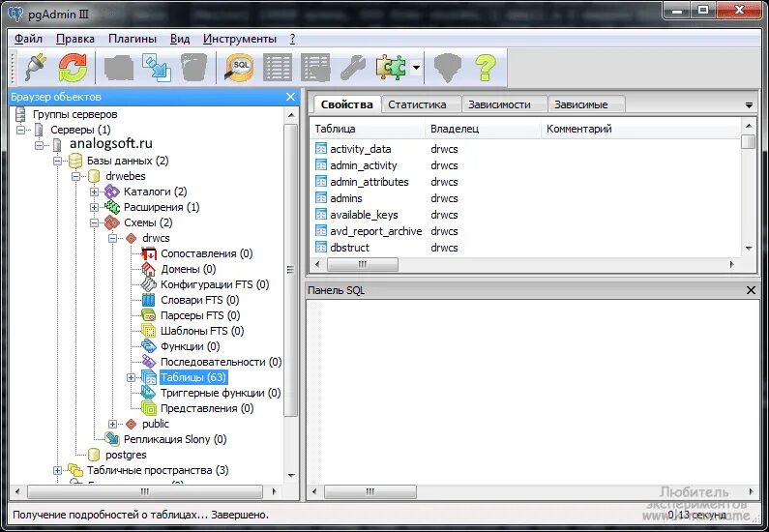Collapse the analogsoft.ru server node
This screenshot has height=532, width=769.
[x=40, y=145]
